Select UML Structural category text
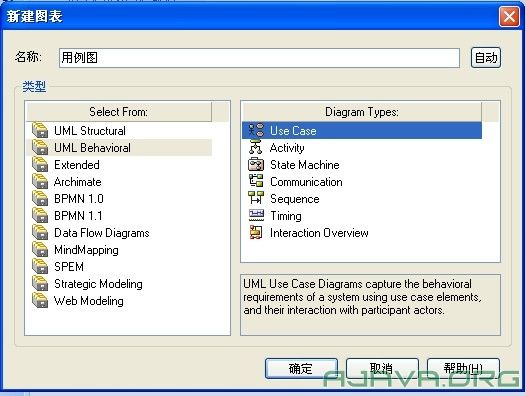 tap(90, 131)
